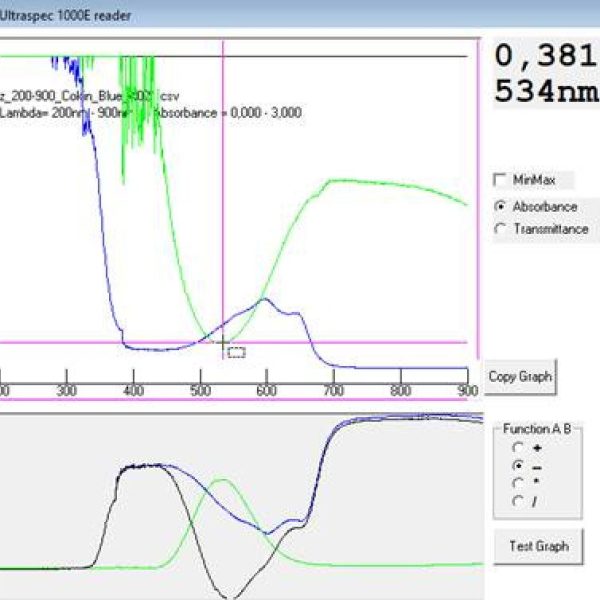The width and height of the screenshot is (600, 600).
Task: Enable the MinMax checkbox
Action: click(500, 180)
